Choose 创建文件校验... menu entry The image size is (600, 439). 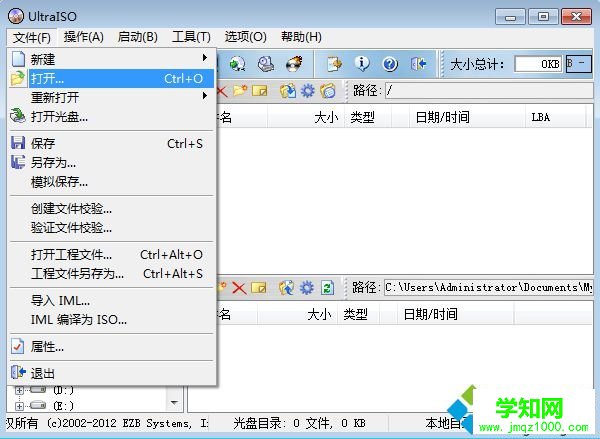112,209
